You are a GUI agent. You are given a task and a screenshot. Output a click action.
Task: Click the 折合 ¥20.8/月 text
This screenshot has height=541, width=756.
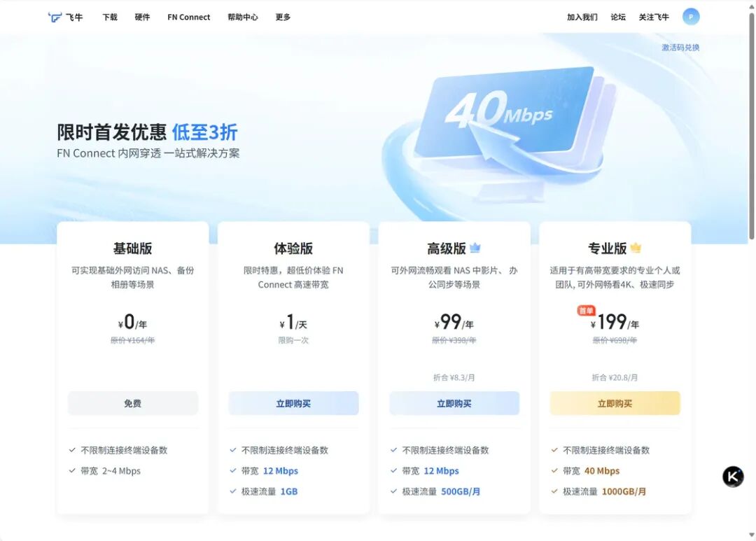(x=615, y=377)
